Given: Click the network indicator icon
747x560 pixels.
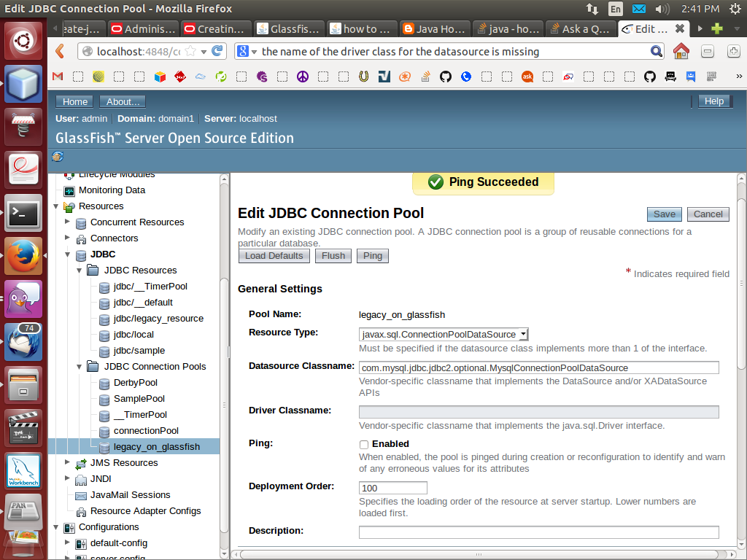Looking at the screenshot, I should 592,9.
